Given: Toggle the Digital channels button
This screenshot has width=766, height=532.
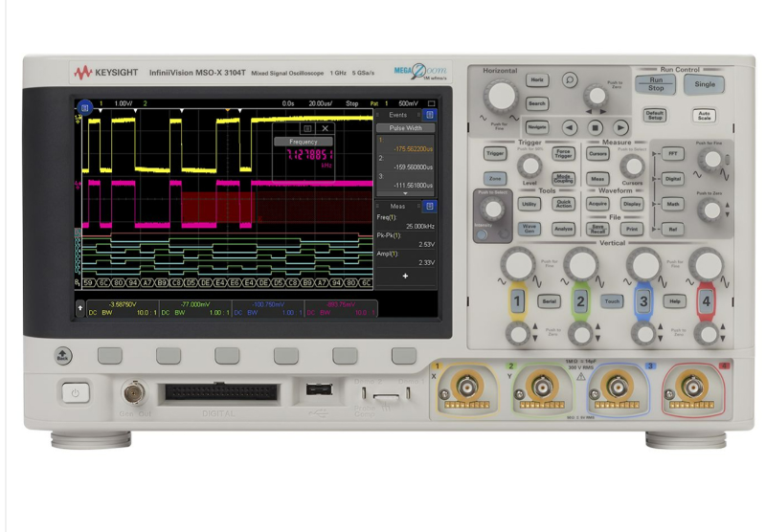Looking at the screenshot, I should pyautogui.click(x=673, y=179).
